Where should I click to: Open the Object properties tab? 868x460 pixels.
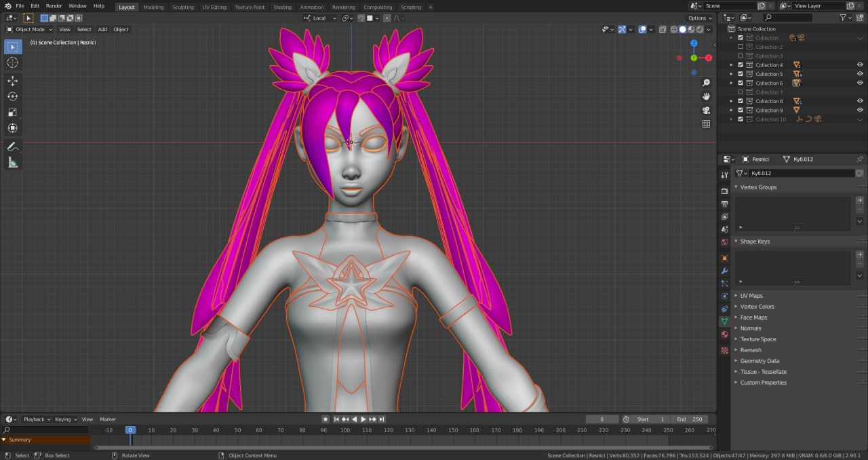(x=724, y=258)
